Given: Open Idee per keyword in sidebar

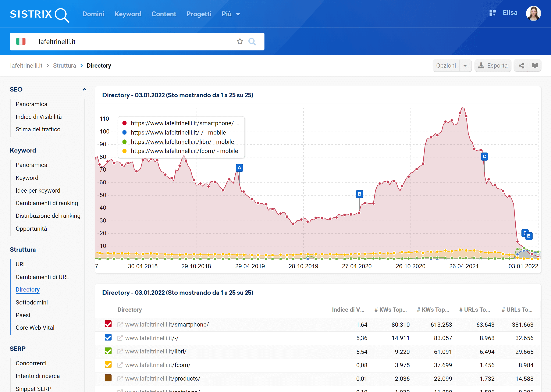Looking at the screenshot, I should pyautogui.click(x=38, y=190).
